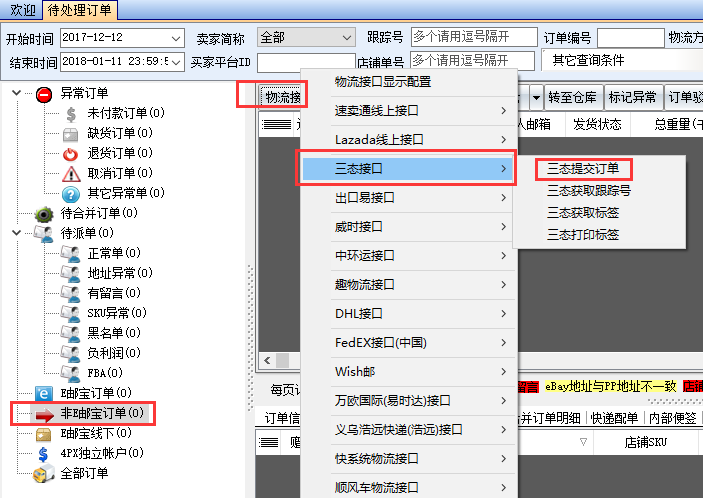The width and height of the screenshot is (703, 498).
Task: Click the warning triangle beside 取消订单
Action: [x=71, y=173]
